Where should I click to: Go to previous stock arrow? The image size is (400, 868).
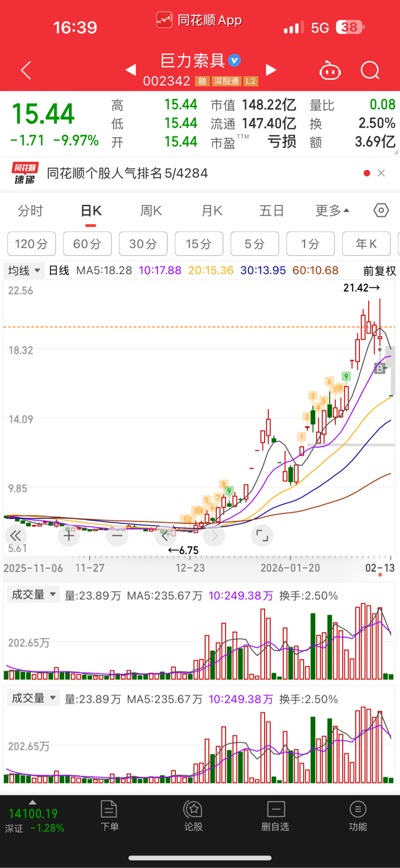pyautogui.click(x=131, y=70)
